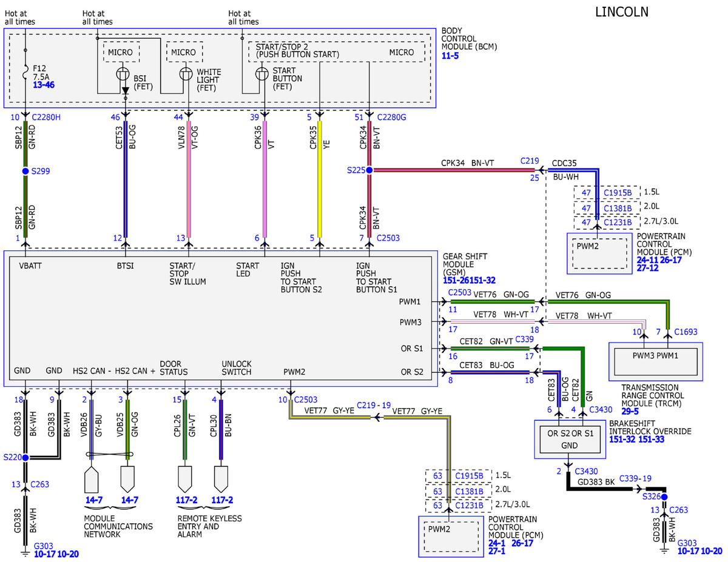Open page link 29-5 for the TRCM
728x562 pixels.
click(x=630, y=410)
